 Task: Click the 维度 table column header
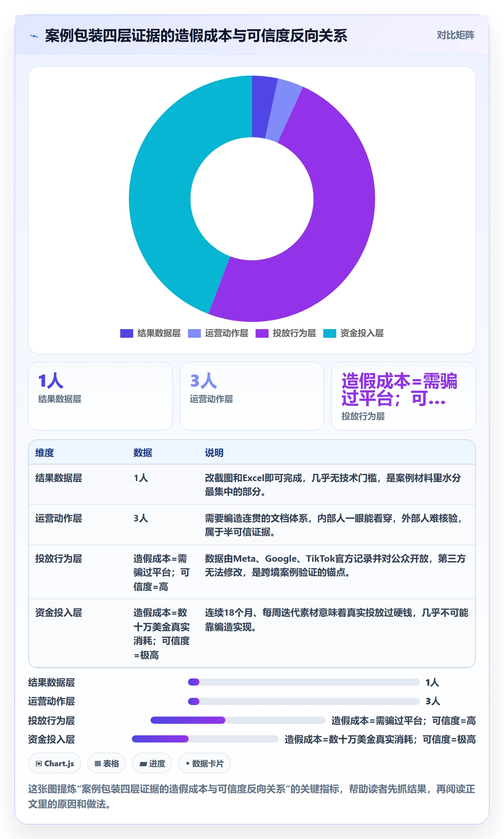click(x=45, y=453)
